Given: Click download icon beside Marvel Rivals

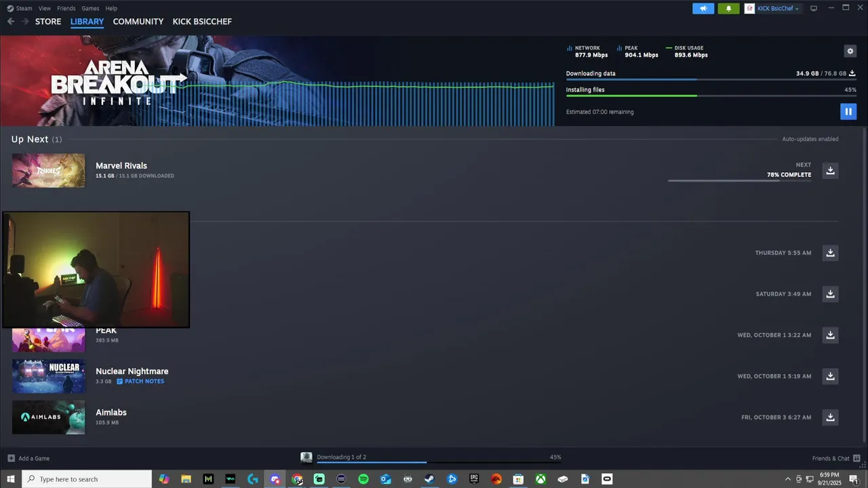Looking at the screenshot, I should click(x=830, y=170).
